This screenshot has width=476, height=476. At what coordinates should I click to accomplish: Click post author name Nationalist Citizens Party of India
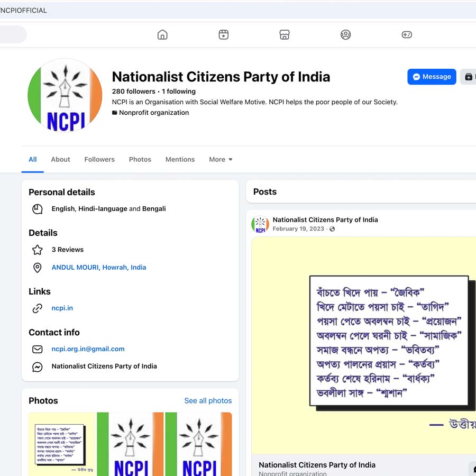[x=325, y=220]
